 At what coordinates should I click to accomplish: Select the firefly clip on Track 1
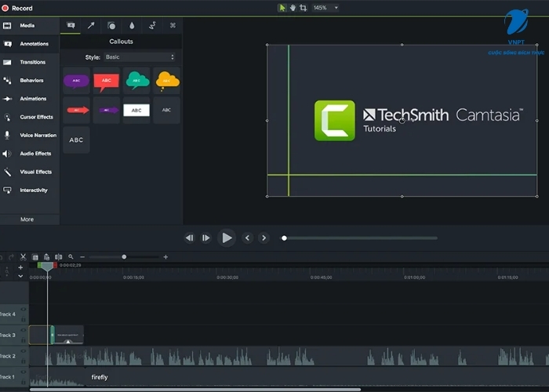click(x=317, y=377)
